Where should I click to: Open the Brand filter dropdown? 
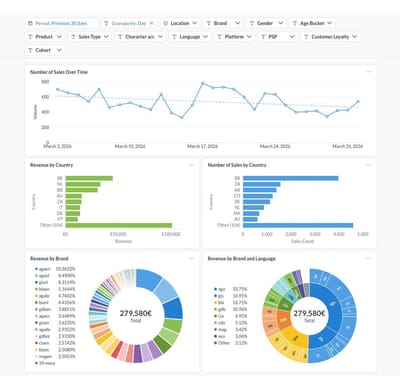click(223, 23)
